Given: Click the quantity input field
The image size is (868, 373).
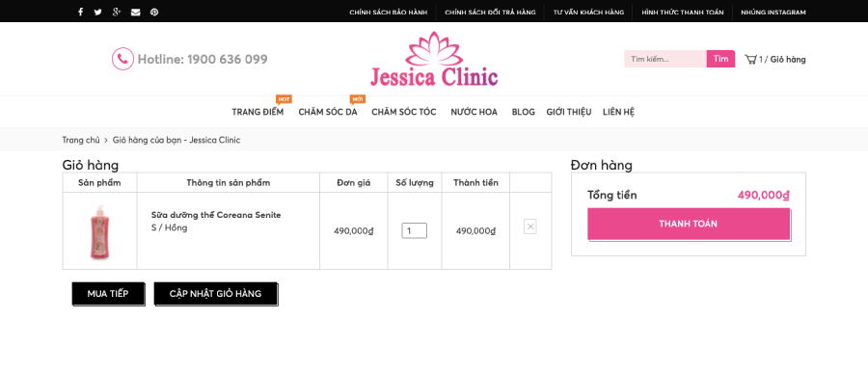Looking at the screenshot, I should coord(414,230).
